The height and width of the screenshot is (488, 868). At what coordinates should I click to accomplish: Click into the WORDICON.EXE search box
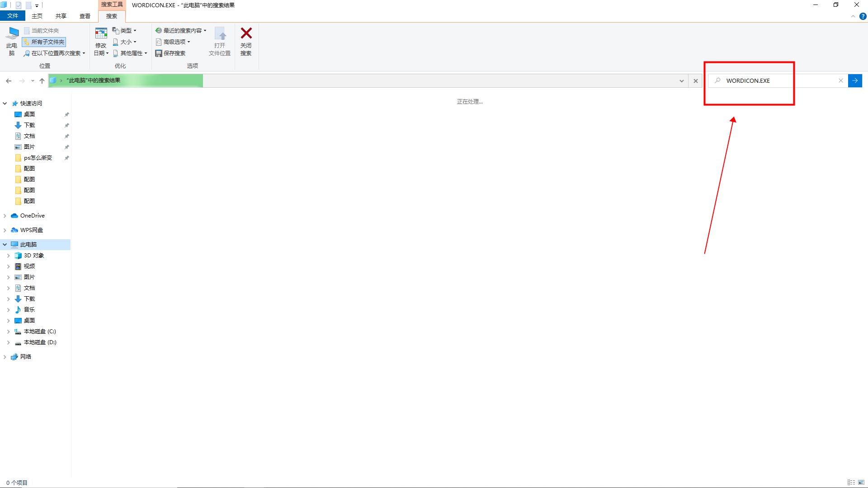click(778, 81)
